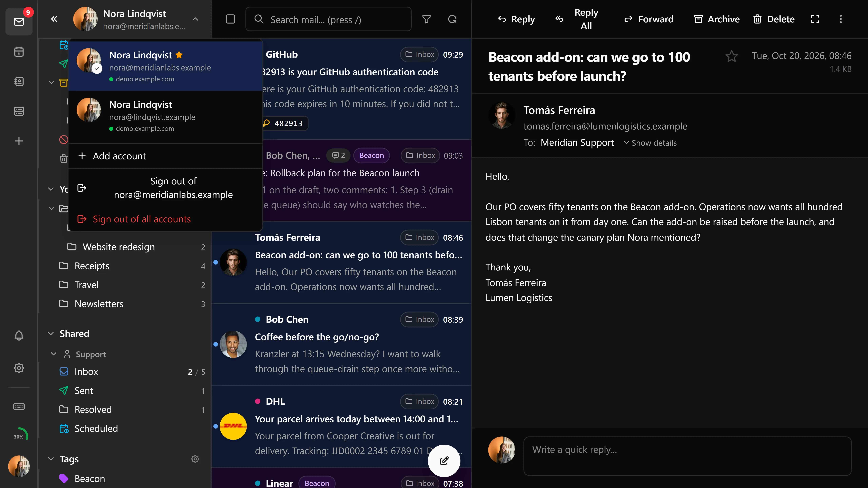Open the notifications bell icon
Screen dimensions: 868x488
click(x=19, y=335)
